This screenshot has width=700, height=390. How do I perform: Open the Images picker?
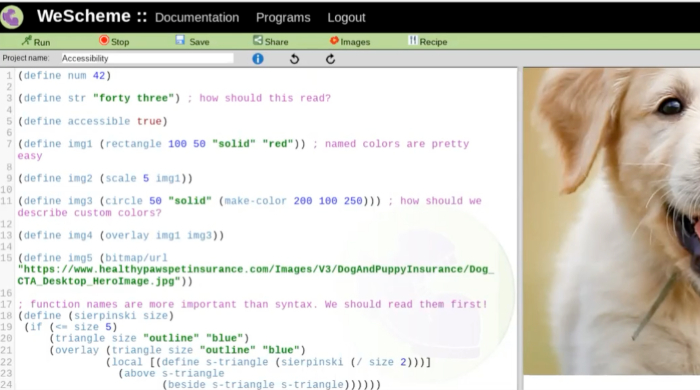coord(350,41)
